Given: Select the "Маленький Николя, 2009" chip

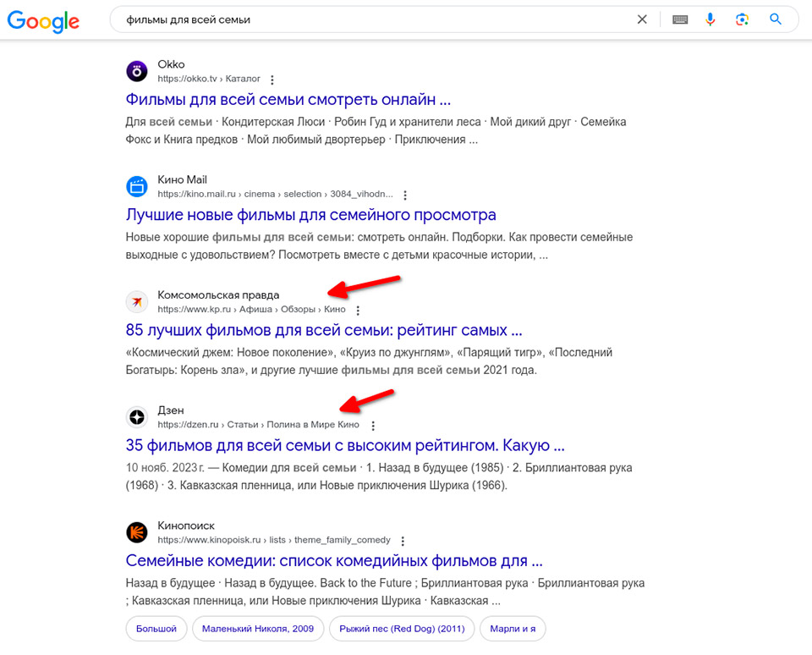Looking at the screenshot, I should (x=258, y=629).
